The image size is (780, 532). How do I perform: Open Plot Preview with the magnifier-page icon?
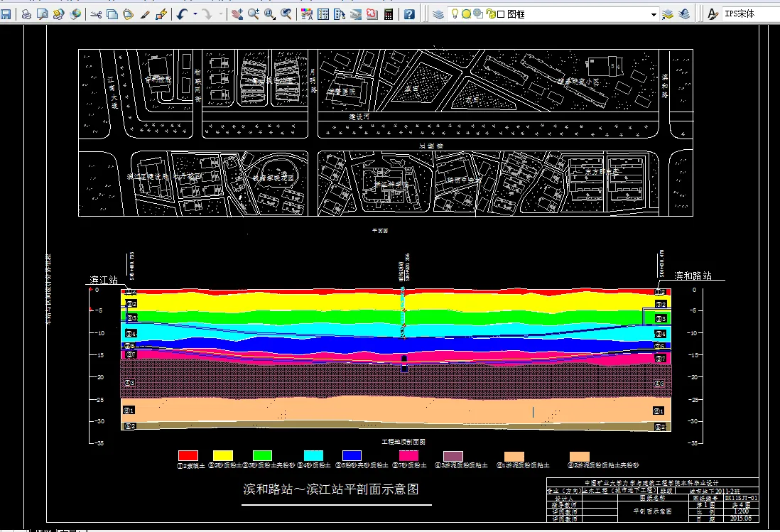coord(43,14)
